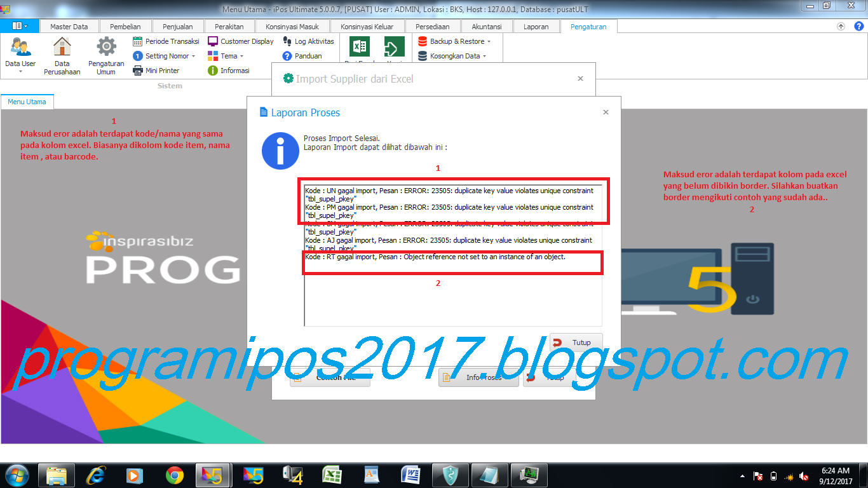
Task: Click Info Proses button in import window
Action: 478,377
